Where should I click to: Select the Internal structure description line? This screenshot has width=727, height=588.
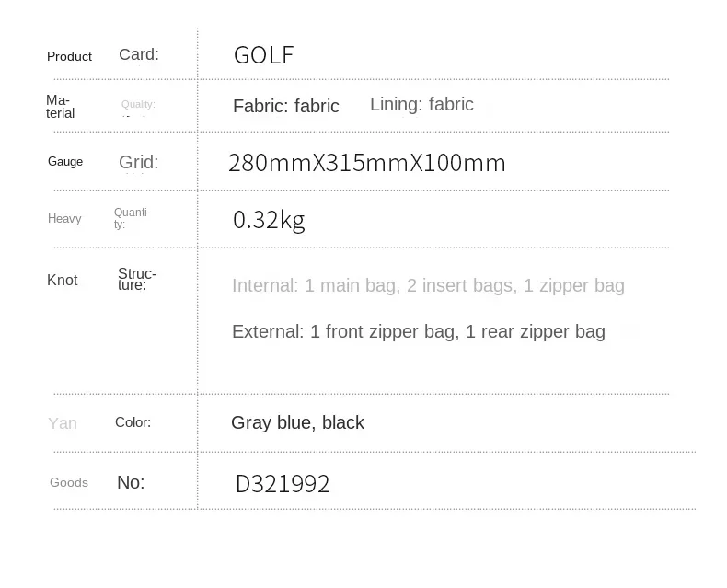click(x=428, y=285)
